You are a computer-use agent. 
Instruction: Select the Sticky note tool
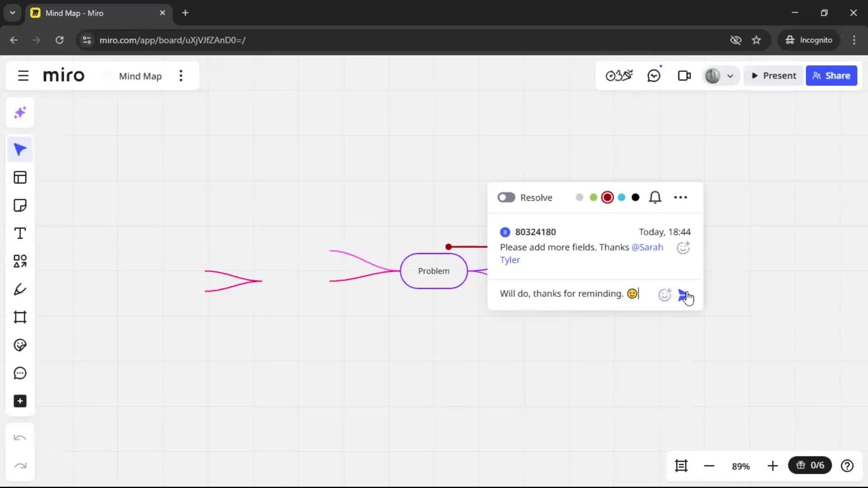20,206
